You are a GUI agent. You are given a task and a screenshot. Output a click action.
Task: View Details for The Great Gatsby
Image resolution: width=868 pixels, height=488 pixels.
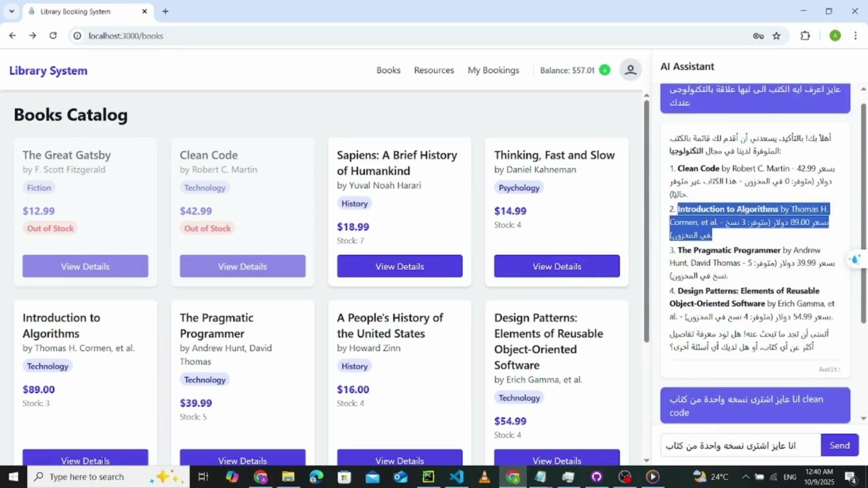pos(85,266)
